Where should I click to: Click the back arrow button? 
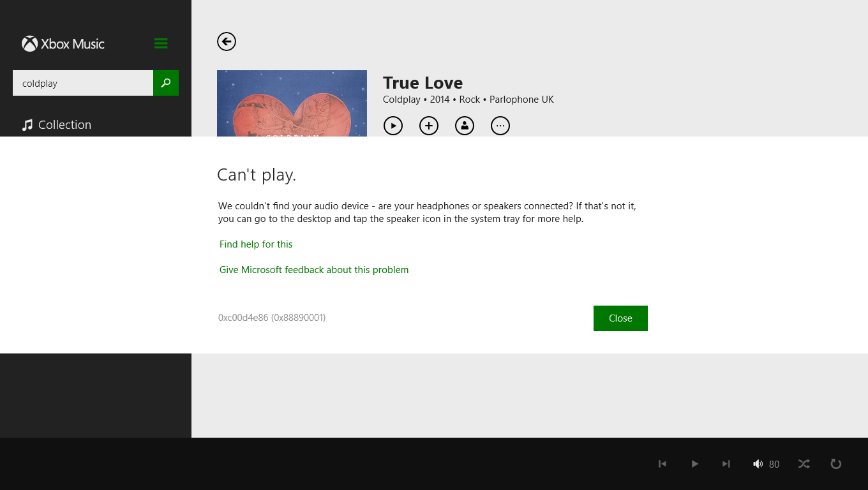pos(227,41)
